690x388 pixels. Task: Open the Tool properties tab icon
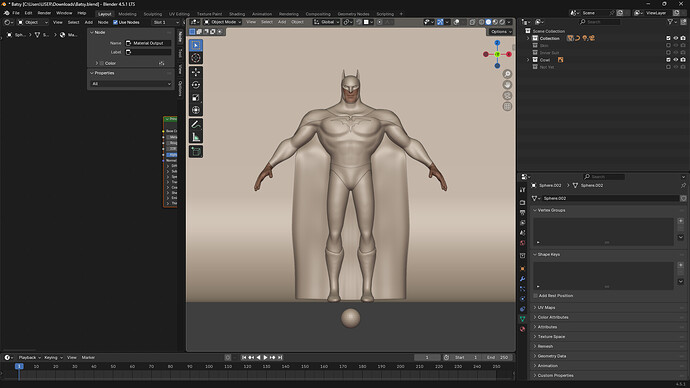(x=522, y=190)
